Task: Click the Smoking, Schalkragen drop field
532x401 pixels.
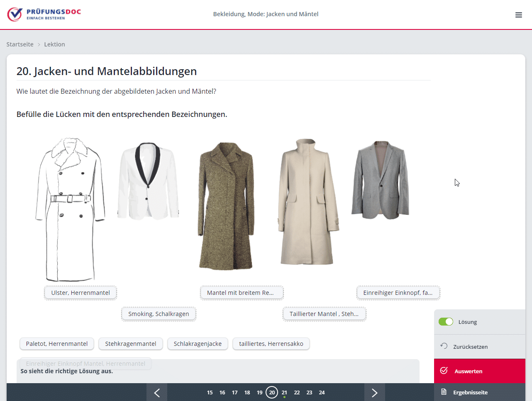Action: coord(159,314)
